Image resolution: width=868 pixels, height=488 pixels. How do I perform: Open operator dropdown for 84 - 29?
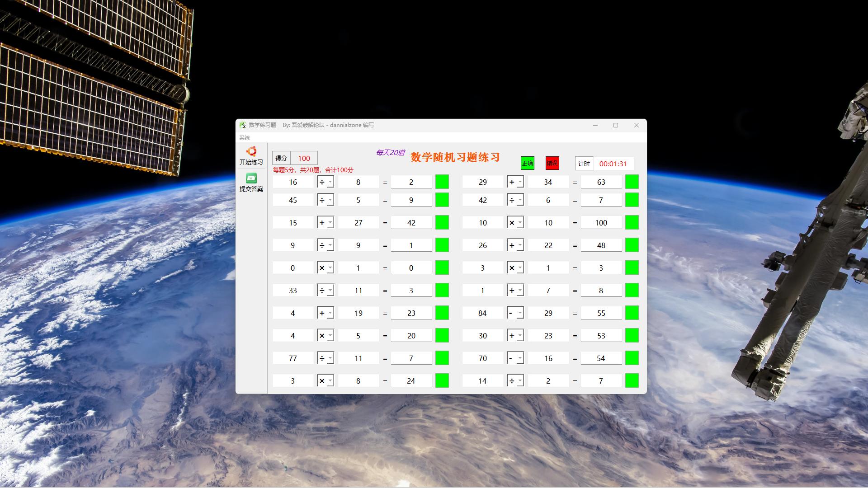click(x=520, y=313)
